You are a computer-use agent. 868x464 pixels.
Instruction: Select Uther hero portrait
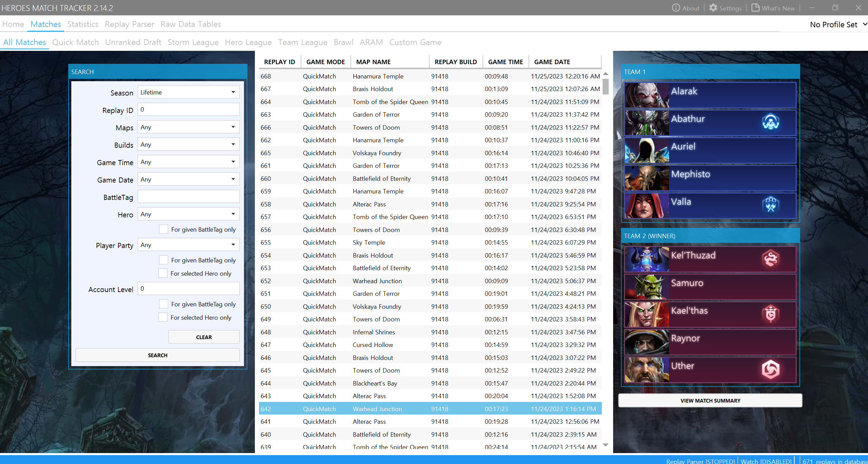click(647, 370)
